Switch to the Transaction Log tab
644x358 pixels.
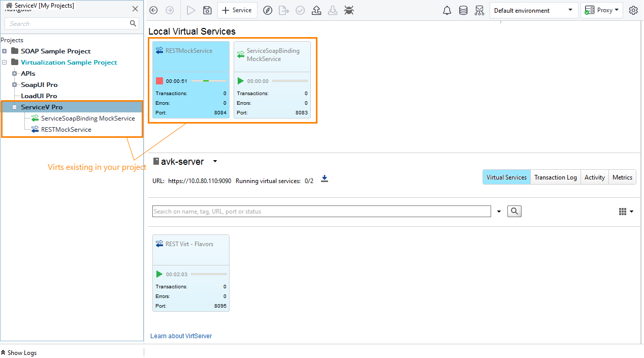coord(556,177)
